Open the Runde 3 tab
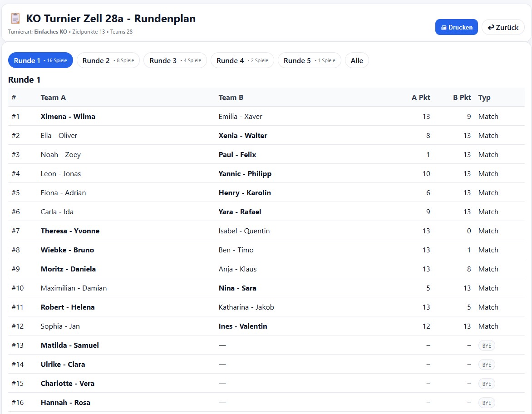Screen dimensions: 532x414 tap(175, 60)
